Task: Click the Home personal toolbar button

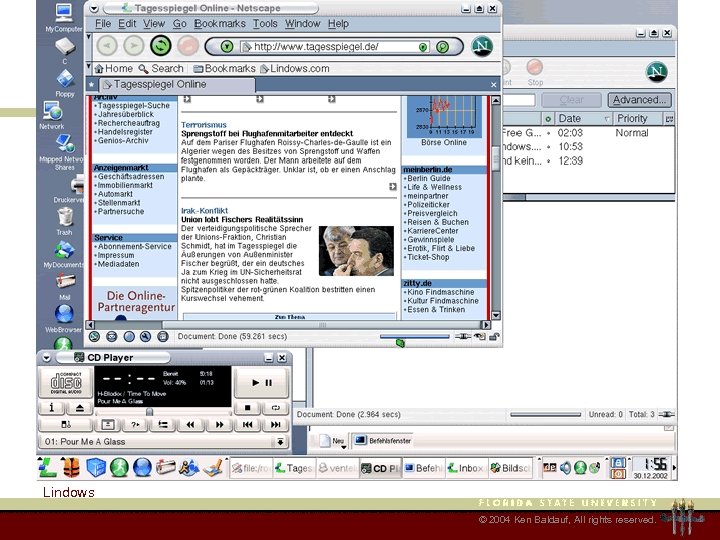Action: (113, 68)
